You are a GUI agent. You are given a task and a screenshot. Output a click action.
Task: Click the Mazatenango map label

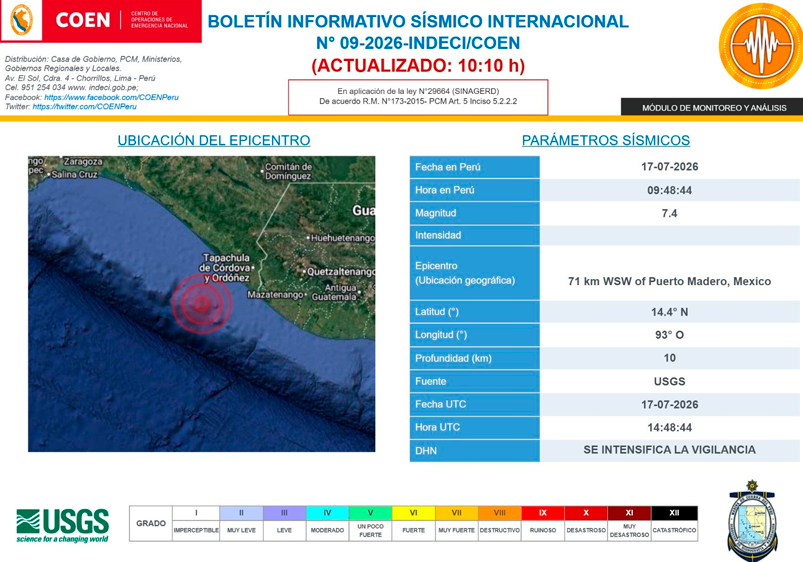coord(276,295)
